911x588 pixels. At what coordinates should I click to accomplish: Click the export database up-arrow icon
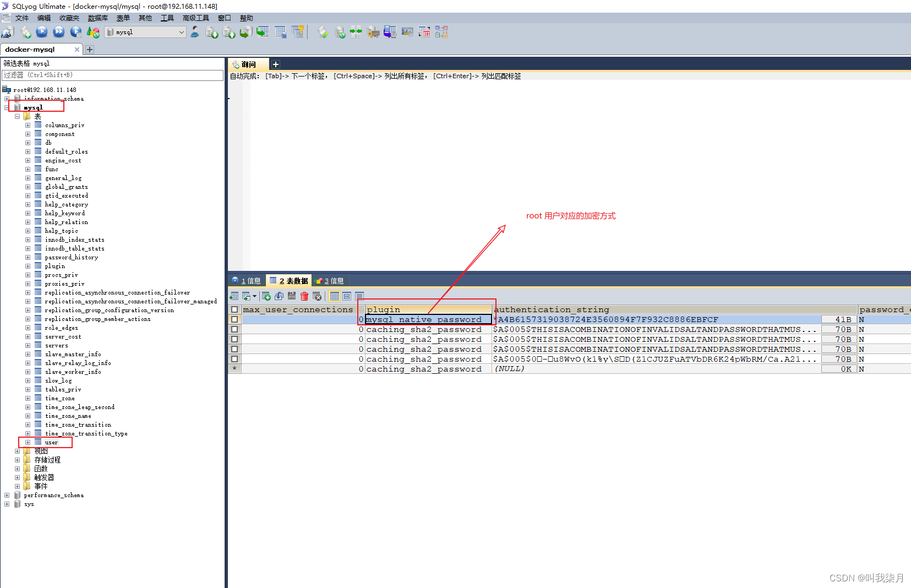point(229,32)
